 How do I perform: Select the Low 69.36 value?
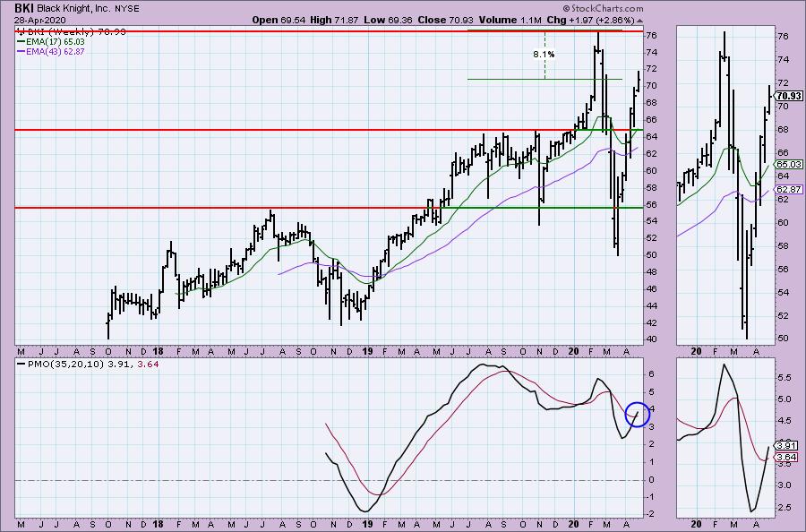[388, 20]
